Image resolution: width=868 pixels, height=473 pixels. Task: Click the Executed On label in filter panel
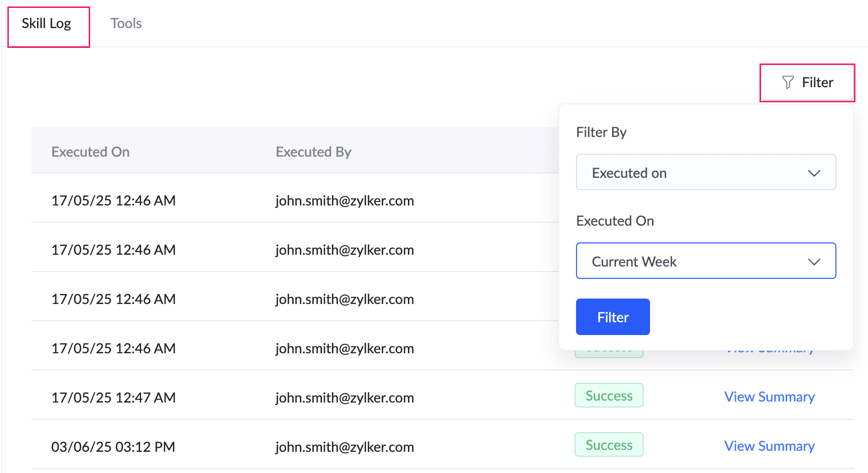click(x=615, y=221)
